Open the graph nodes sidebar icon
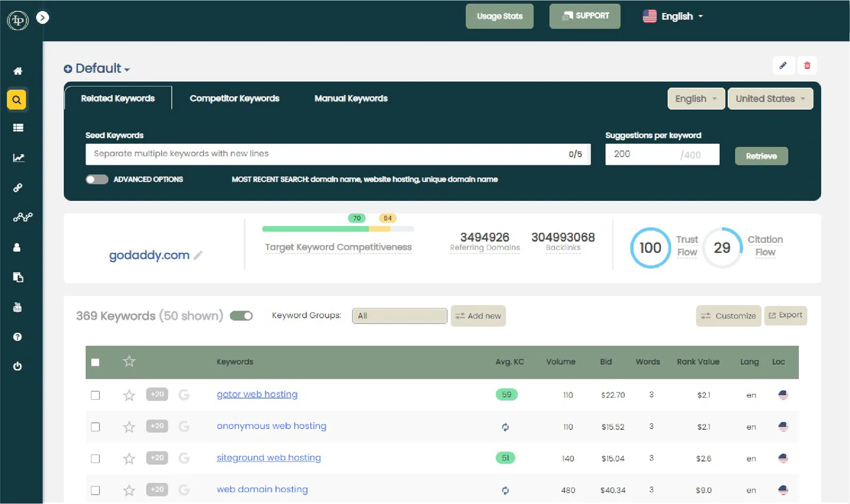 pyautogui.click(x=22, y=217)
